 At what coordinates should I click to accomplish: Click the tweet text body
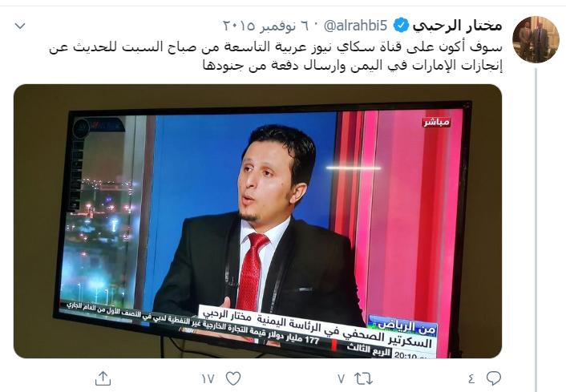(276, 56)
